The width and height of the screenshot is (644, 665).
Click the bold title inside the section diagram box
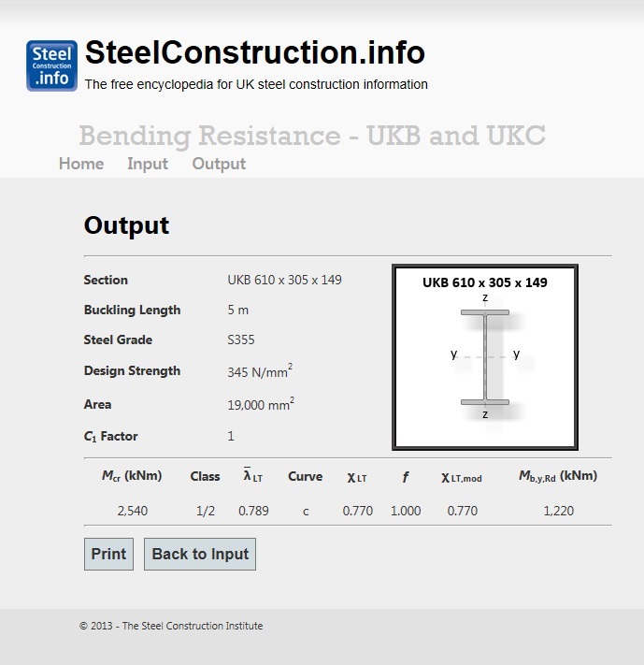coord(484,282)
